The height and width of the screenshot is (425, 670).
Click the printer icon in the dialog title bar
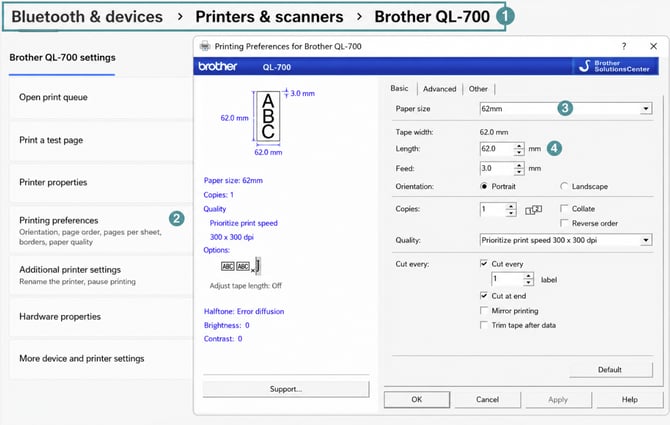coord(205,46)
